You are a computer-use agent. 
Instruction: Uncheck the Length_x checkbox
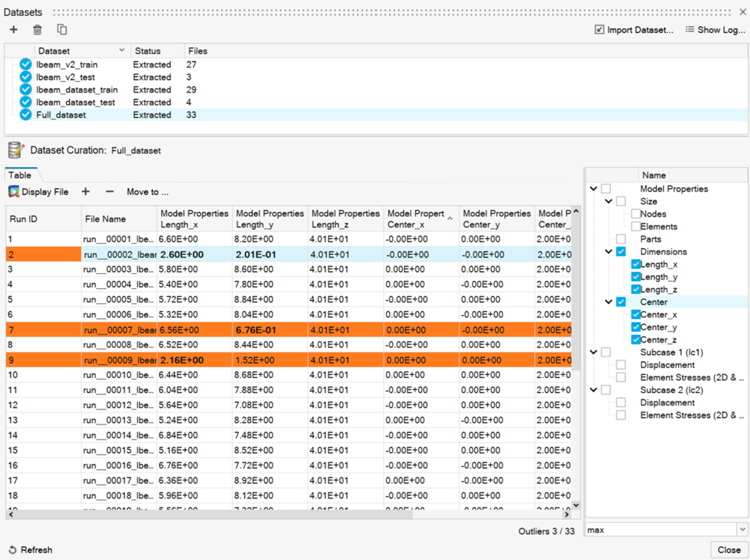636,264
